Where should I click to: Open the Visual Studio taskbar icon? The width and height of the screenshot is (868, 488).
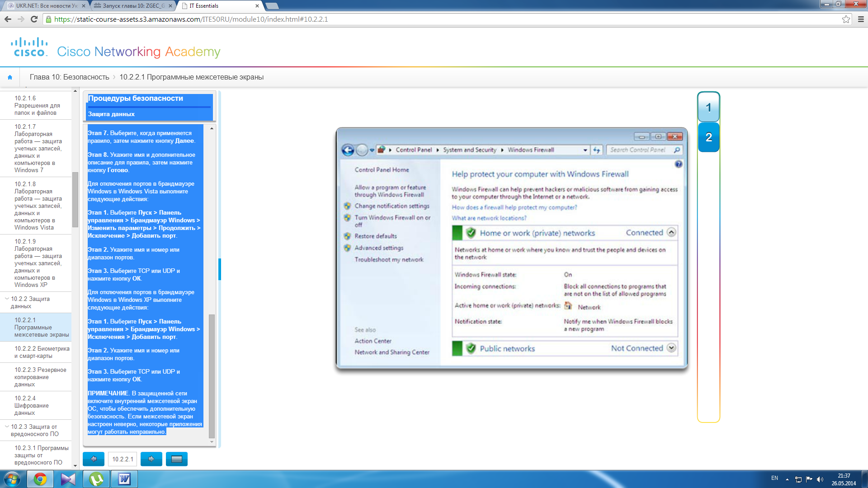(68, 479)
